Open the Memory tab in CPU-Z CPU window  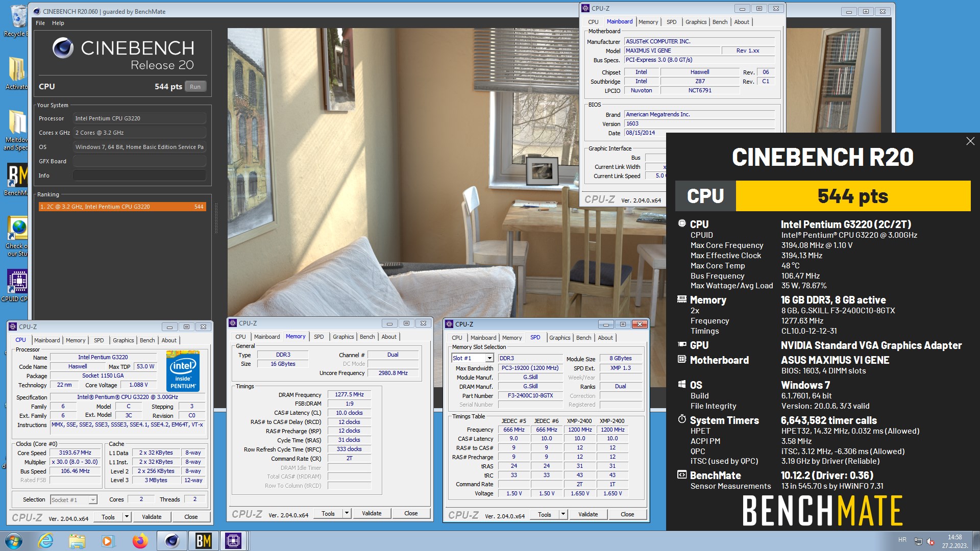(76, 340)
